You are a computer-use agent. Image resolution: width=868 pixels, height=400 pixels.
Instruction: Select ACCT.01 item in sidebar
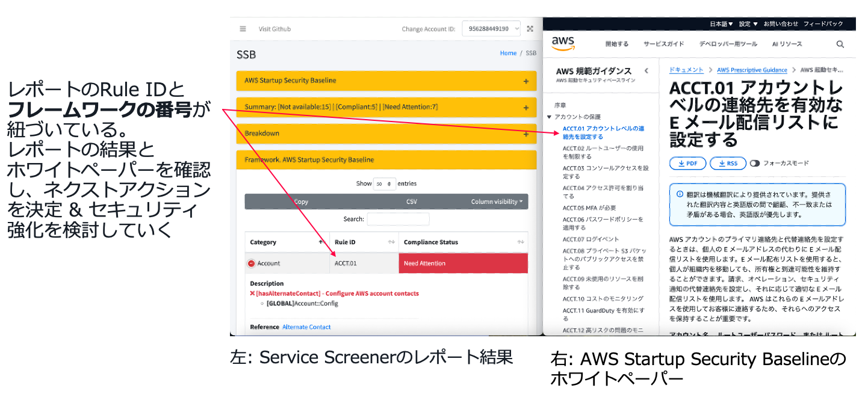pos(604,132)
